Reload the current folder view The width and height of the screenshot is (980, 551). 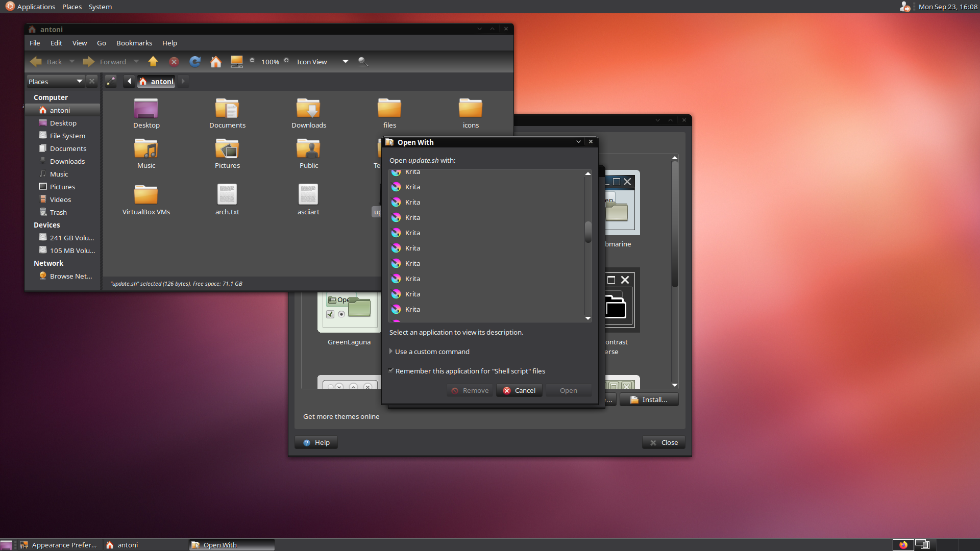tap(195, 62)
